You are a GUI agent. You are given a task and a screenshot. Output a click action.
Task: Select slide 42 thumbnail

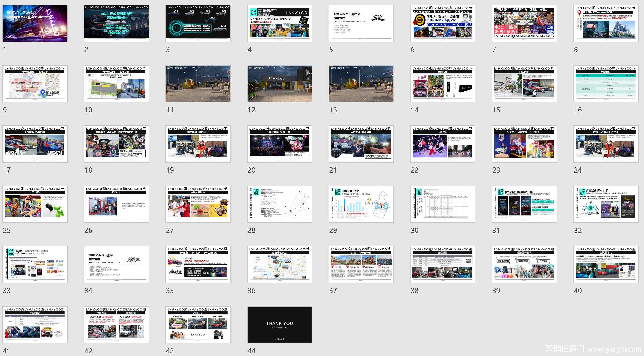tap(116, 325)
